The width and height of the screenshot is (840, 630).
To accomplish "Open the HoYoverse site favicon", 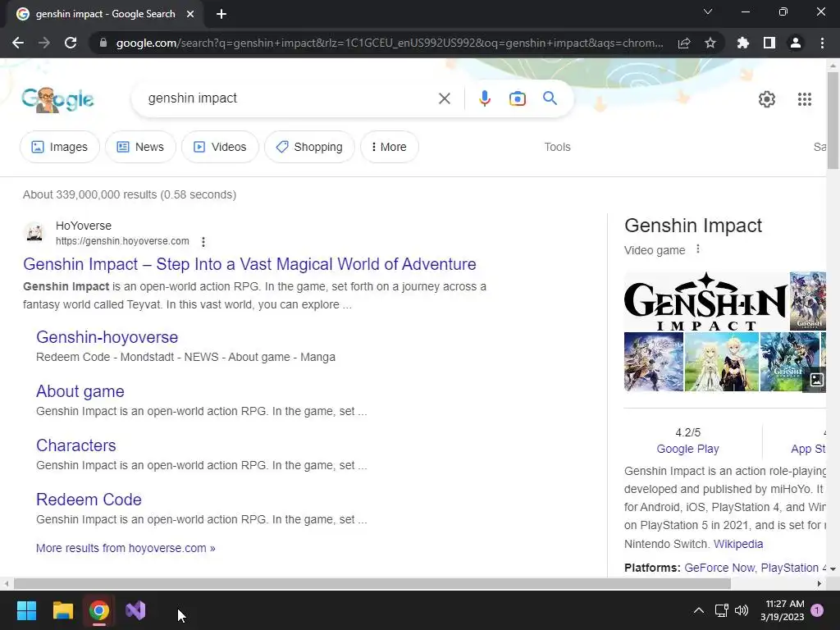I will click(34, 233).
